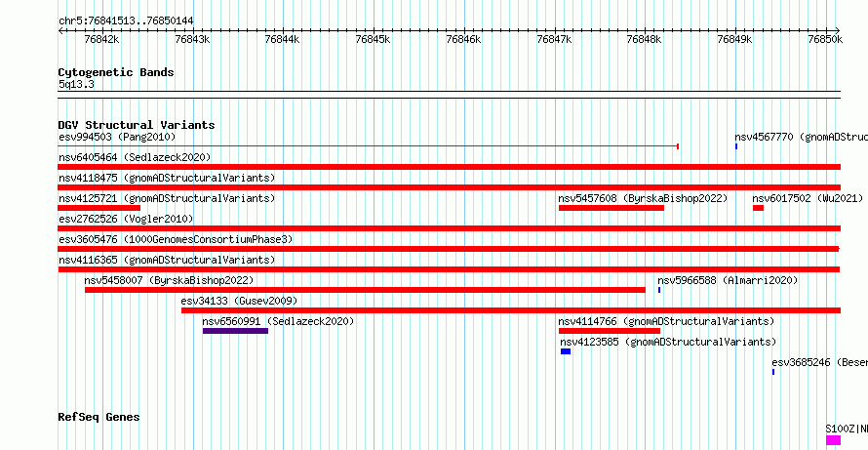This screenshot has width=868, height=450.
Task: Click the 76848k ruler tick label
Action: (x=644, y=39)
